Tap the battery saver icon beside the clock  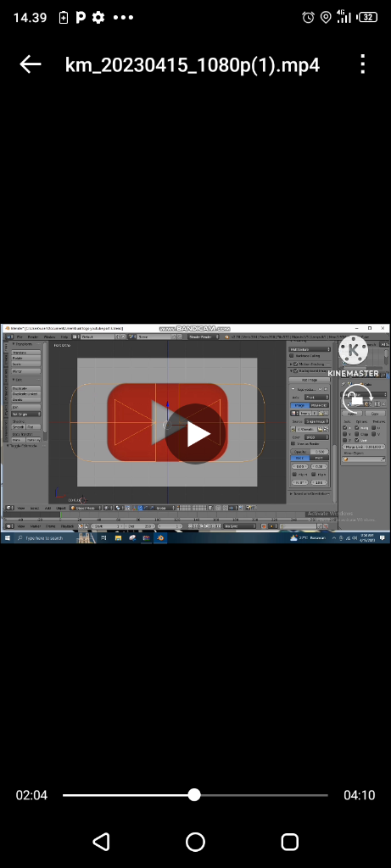pyautogui.click(x=63, y=17)
